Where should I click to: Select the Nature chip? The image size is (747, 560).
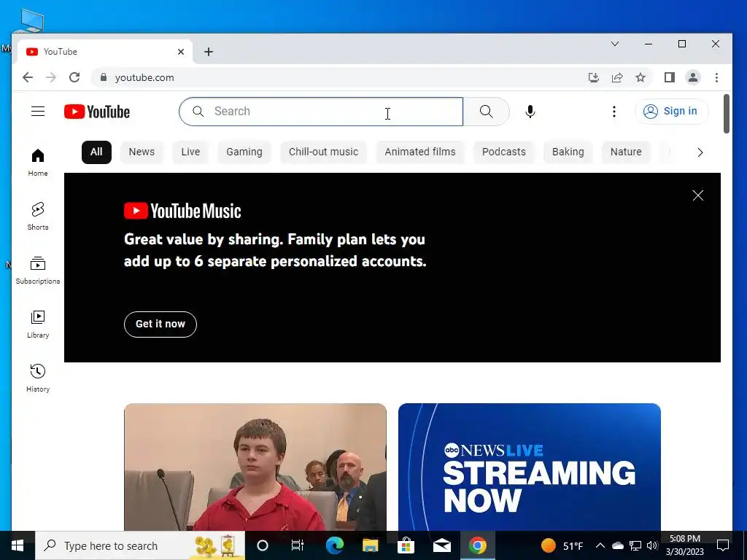click(x=625, y=152)
